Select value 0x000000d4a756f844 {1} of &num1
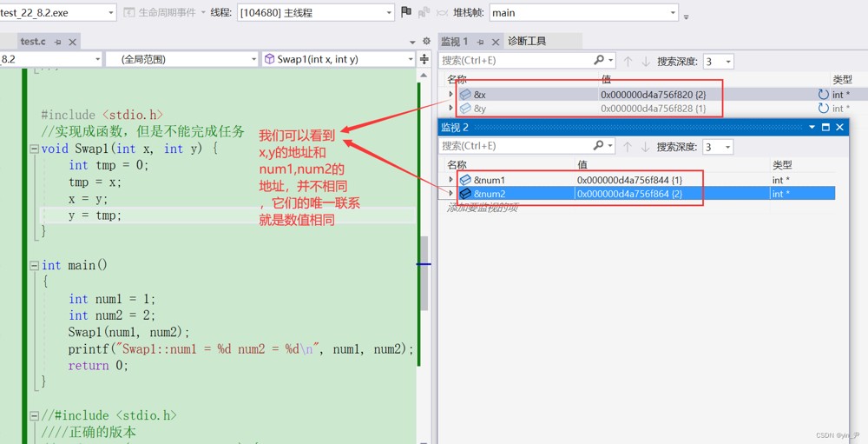 (629, 180)
